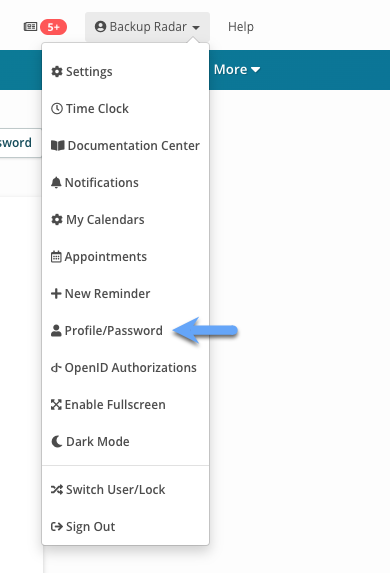
Task: Click the plus icon for New Reminder
Action: pos(56,293)
